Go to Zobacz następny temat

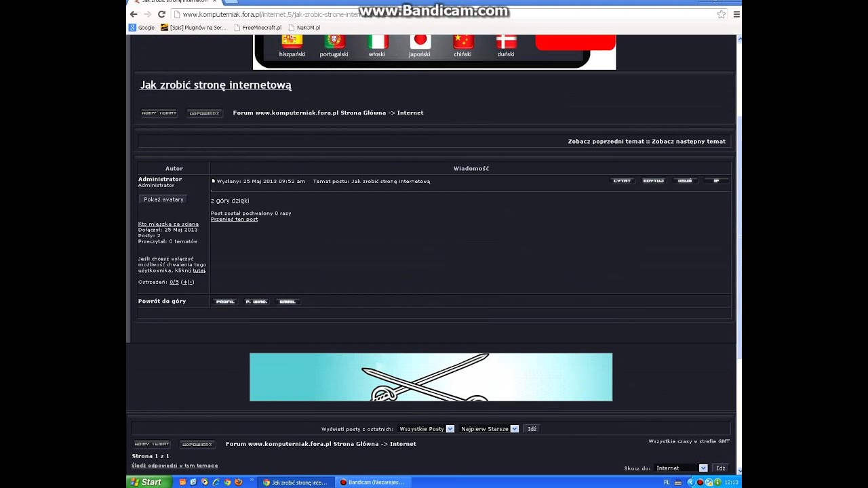[x=688, y=142]
